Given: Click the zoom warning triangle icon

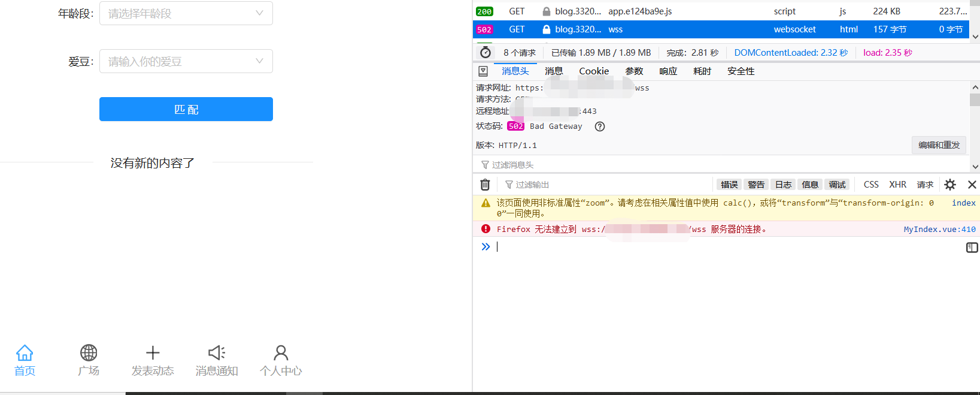Looking at the screenshot, I should [486, 203].
